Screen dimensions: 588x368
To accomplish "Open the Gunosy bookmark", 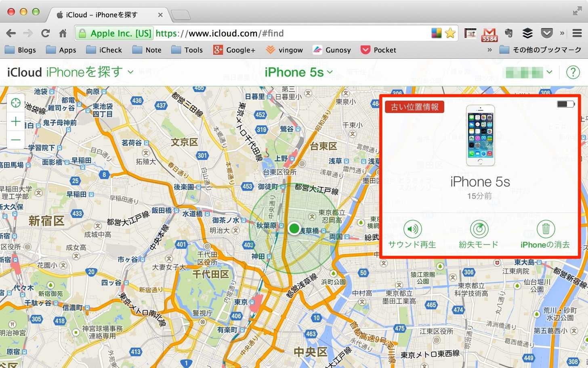I will (332, 50).
